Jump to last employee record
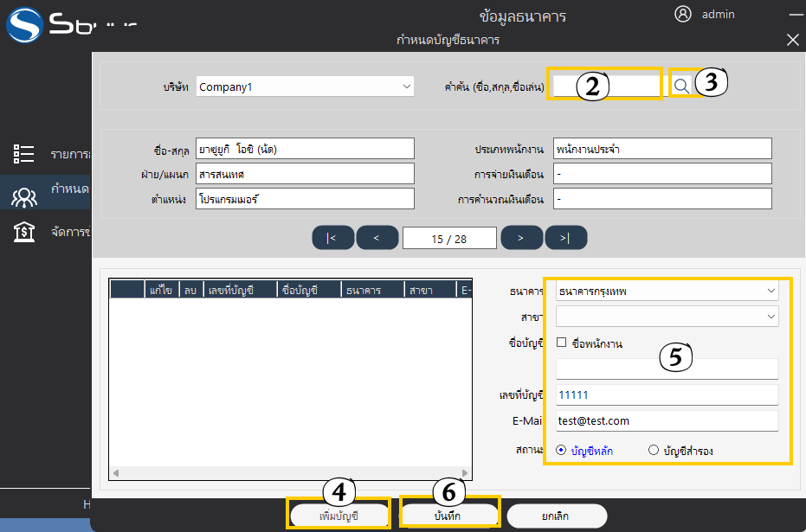Viewport: 806px width, 532px height. (x=565, y=238)
